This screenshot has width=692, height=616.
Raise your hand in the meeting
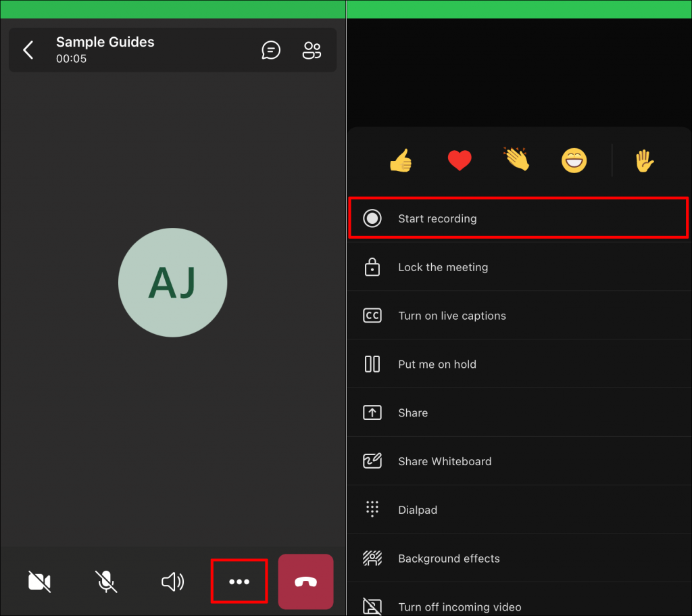pos(644,160)
